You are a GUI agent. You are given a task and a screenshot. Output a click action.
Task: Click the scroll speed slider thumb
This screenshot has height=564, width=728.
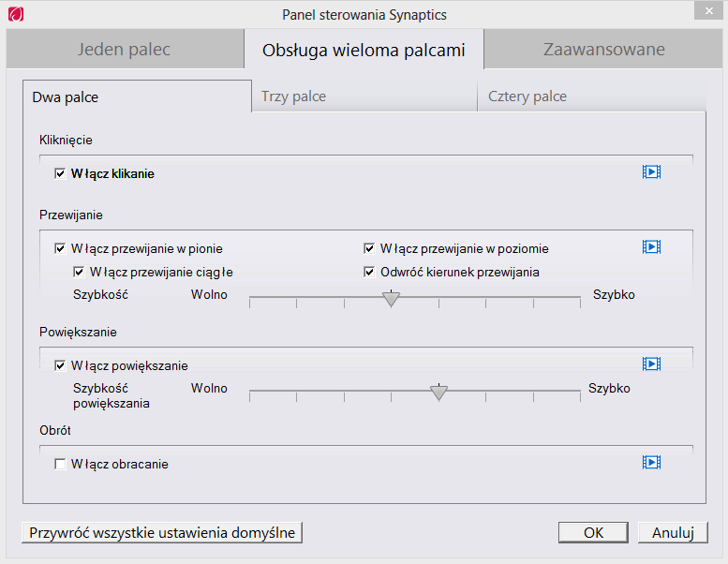point(392,299)
